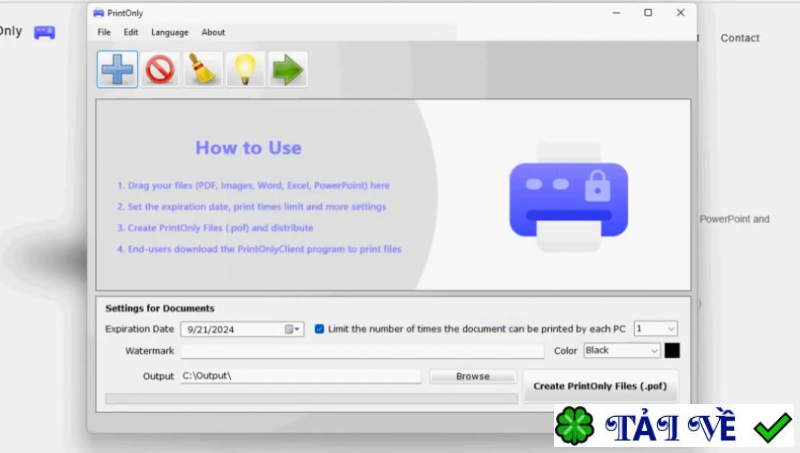This screenshot has height=453, width=800.
Task: Open the Language menu
Action: click(x=170, y=32)
